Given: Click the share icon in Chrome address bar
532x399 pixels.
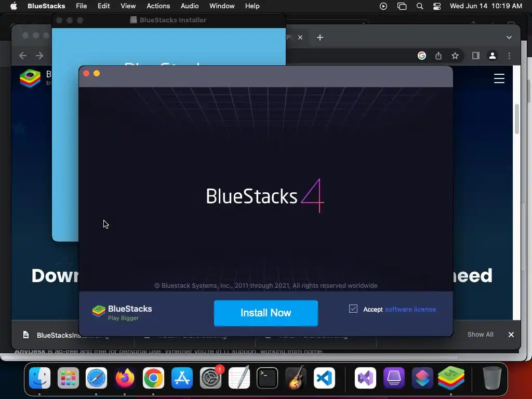Looking at the screenshot, I should pyautogui.click(x=438, y=56).
